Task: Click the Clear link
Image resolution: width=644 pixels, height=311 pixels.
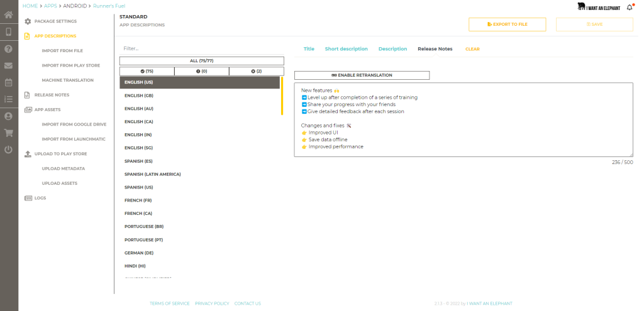Action: pos(472,49)
